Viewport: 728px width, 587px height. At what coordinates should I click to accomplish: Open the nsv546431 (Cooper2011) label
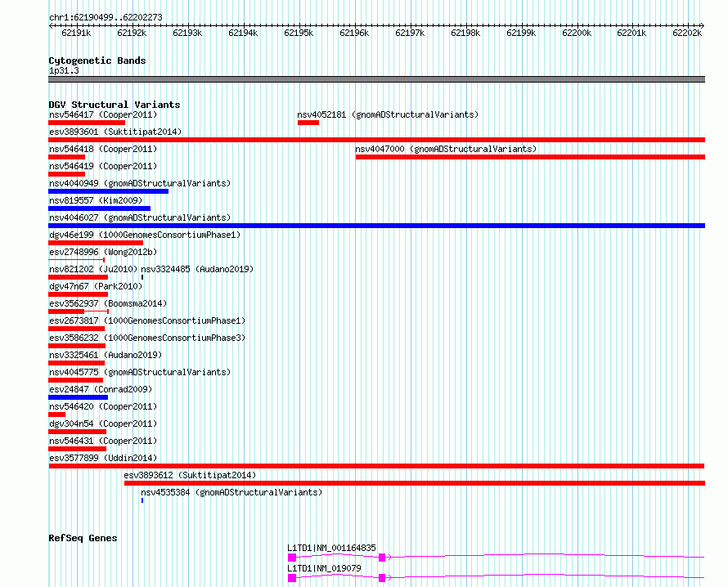click(x=103, y=441)
